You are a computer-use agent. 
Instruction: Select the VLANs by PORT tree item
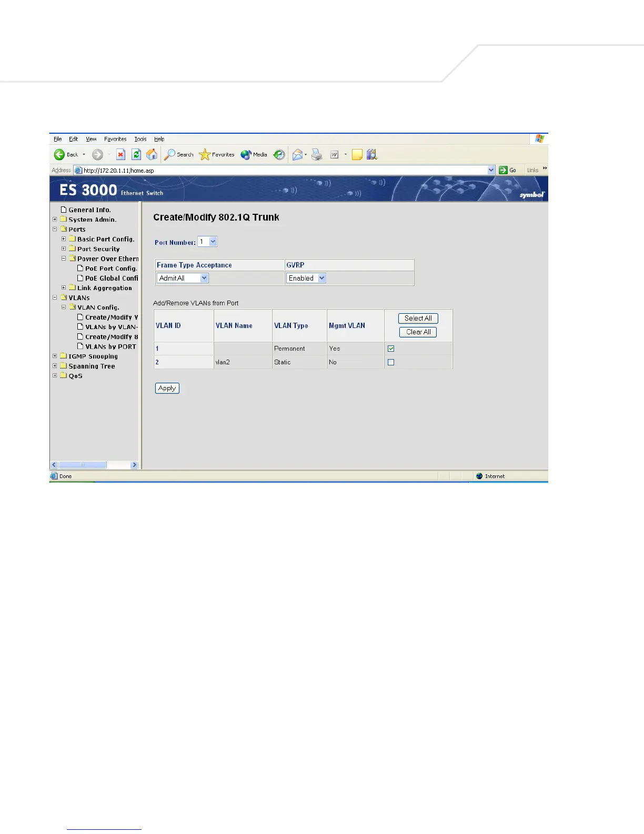(110, 346)
